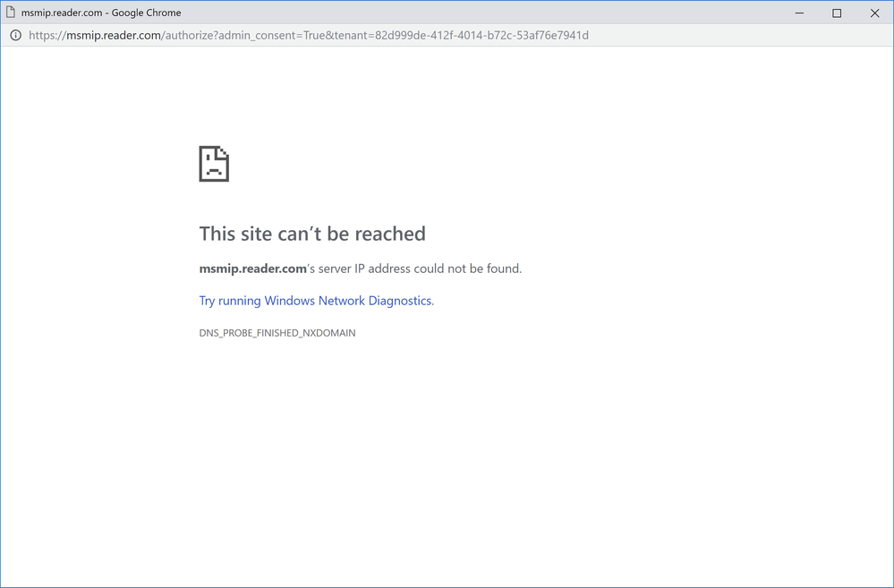Click the URL in the address bar

[309, 36]
